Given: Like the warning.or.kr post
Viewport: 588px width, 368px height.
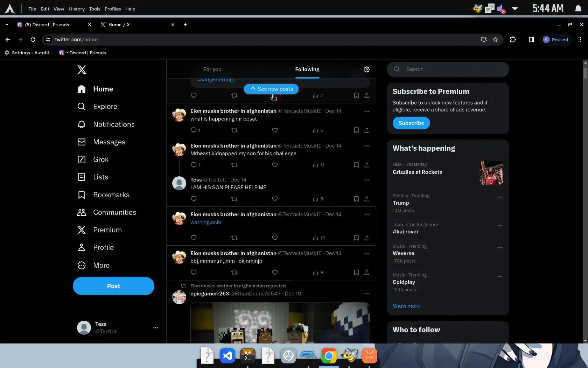Looking at the screenshot, I should click(x=275, y=238).
